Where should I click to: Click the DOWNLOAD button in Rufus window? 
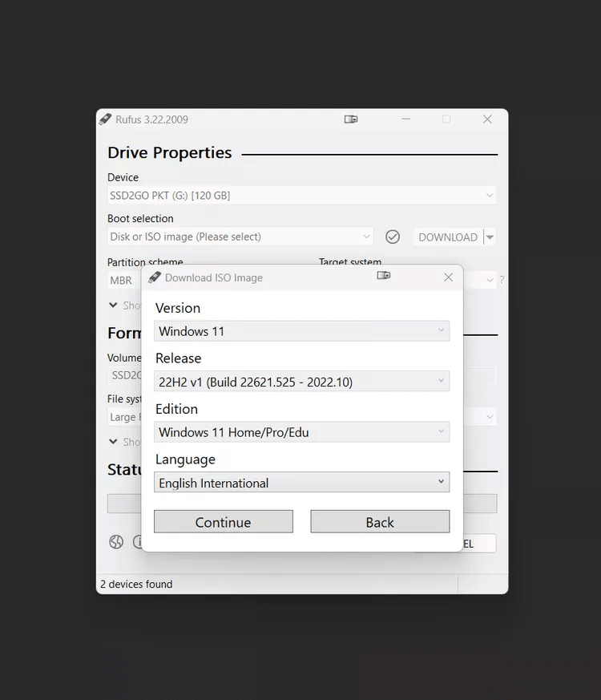[448, 237]
